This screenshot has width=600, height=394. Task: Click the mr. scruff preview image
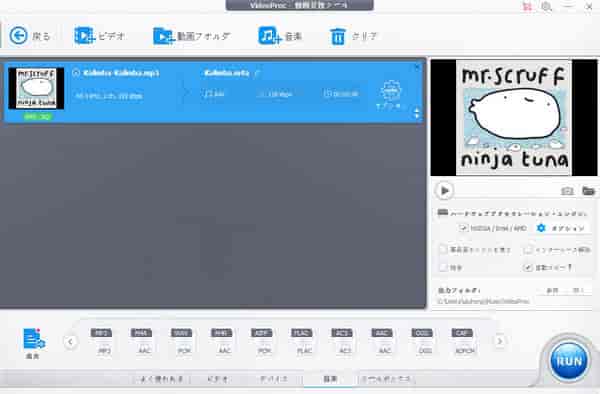tap(514, 117)
